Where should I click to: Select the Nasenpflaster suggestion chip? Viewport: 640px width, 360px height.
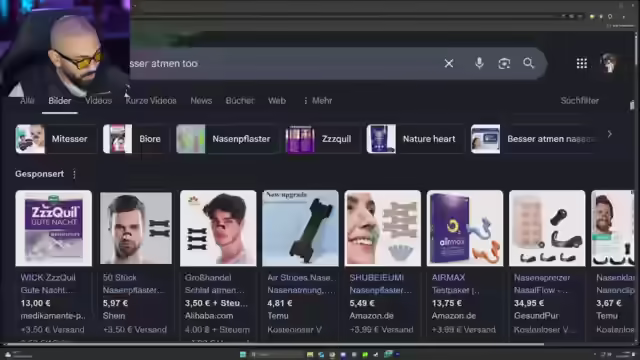[x=227, y=139]
